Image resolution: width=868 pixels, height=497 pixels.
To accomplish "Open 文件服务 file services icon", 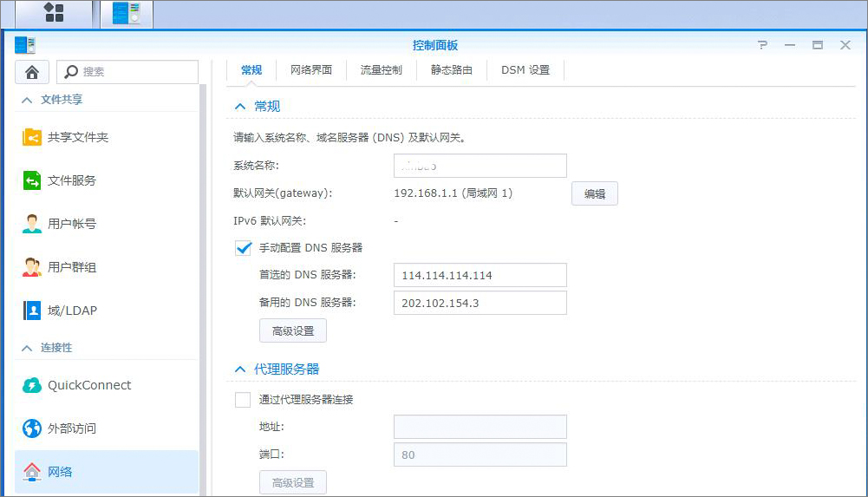I will [x=32, y=180].
